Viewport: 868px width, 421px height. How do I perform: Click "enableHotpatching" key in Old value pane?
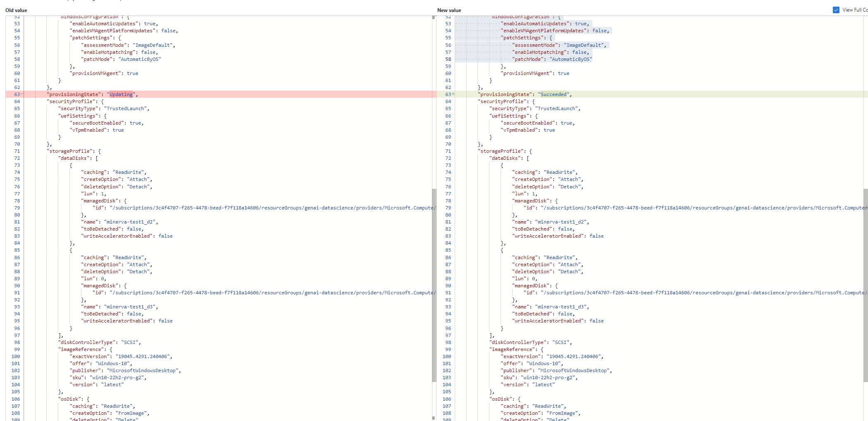pyautogui.click(x=108, y=52)
